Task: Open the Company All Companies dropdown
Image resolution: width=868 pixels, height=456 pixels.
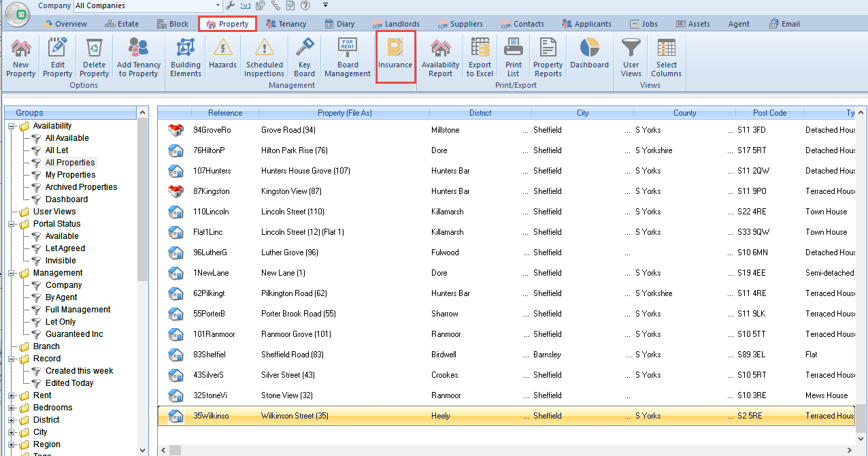Action: pyautogui.click(x=216, y=5)
